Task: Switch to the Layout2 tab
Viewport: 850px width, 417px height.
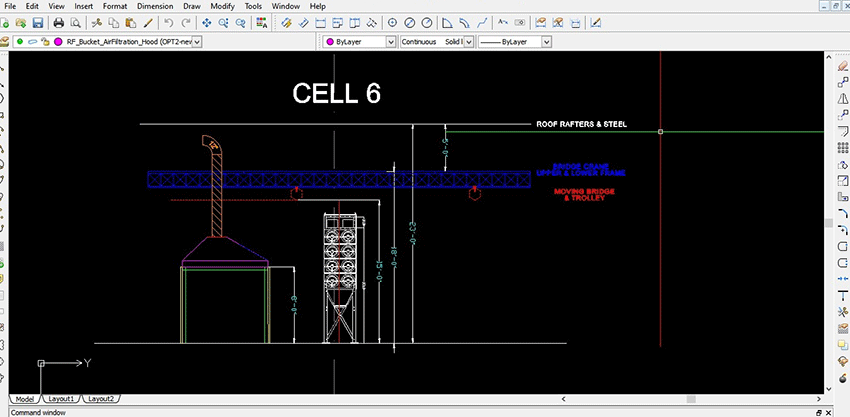Action: (100, 398)
